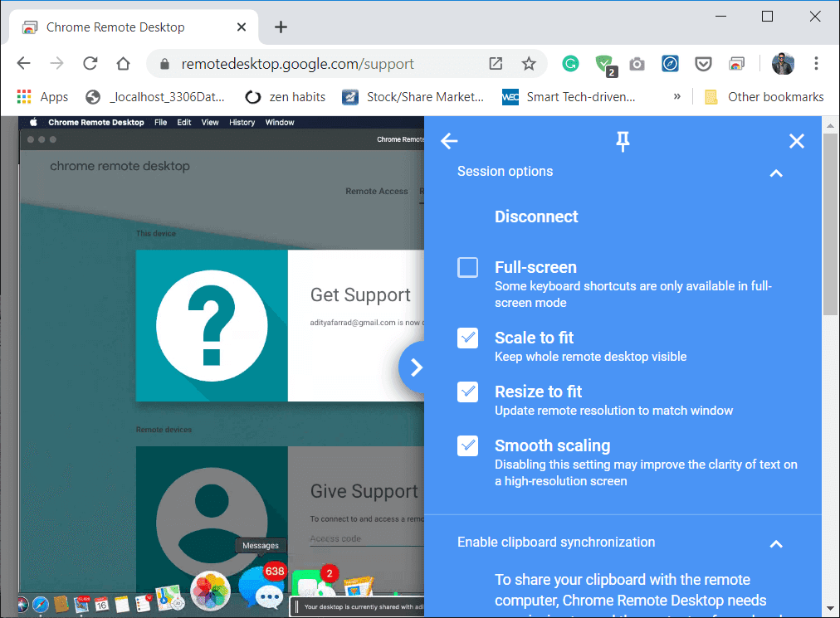The width and height of the screenshot is (840, 618).
Task: Reload the page with the refresh icon
Action: tap(90, 64)
